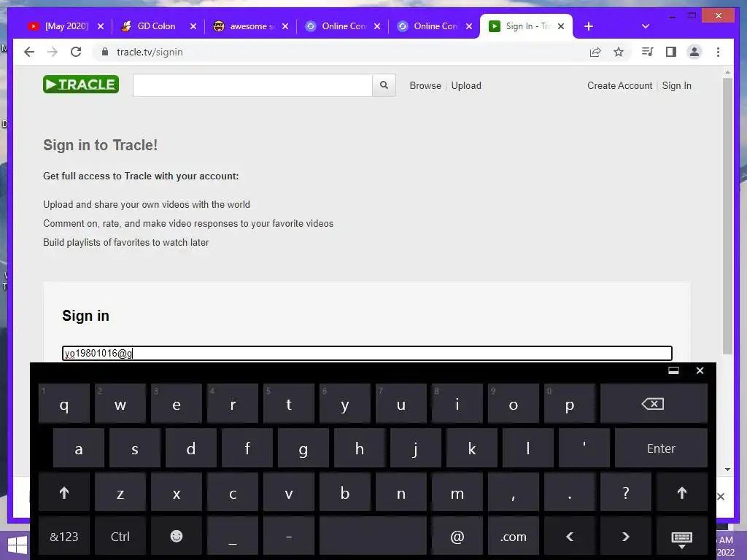Tap the .com key
The height and width of the screenshot is (560, 747).
(513, 537)
